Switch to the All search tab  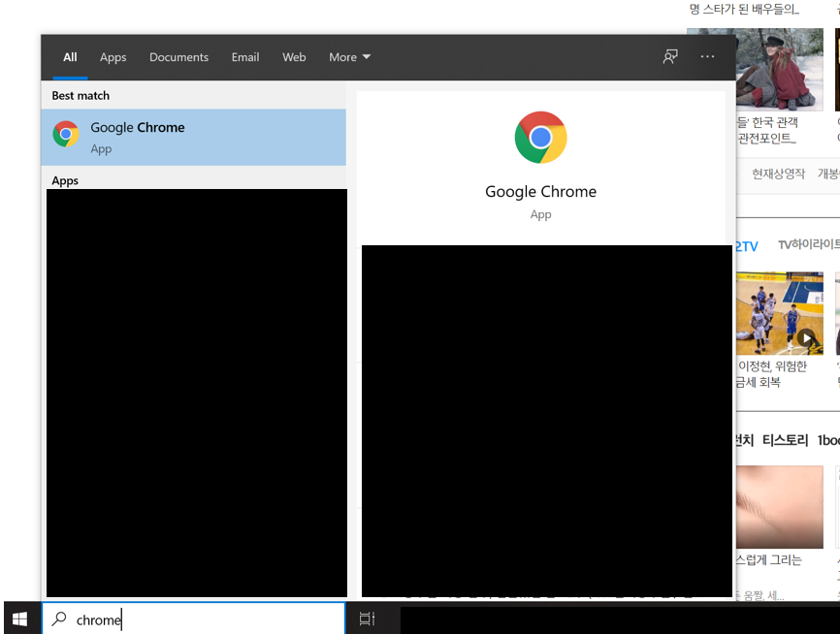click(70, 57)
